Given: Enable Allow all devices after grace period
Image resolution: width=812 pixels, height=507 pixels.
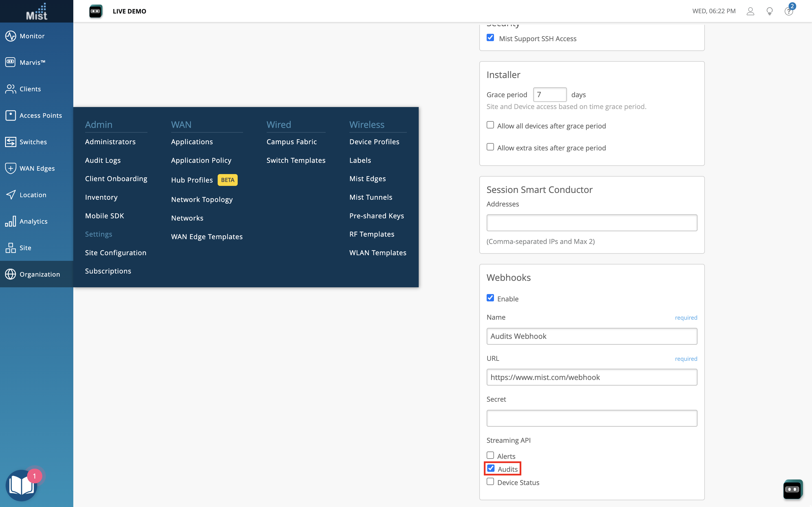Looking at the screenshot, I should point(490,125).
